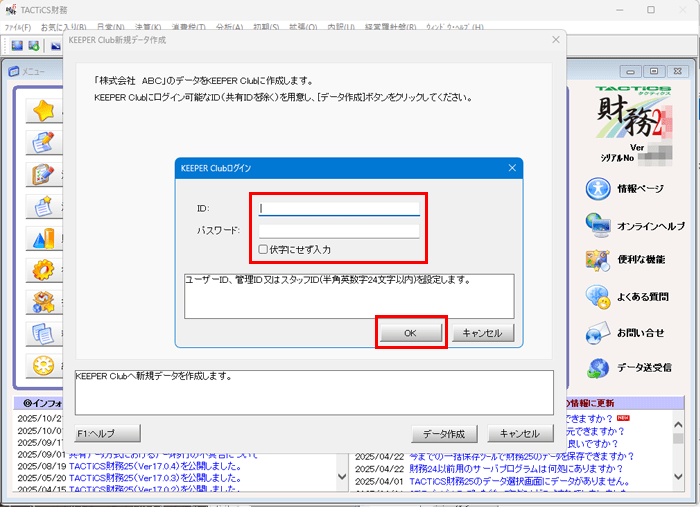The height and width of the screenshot is (507, 700).
Task: Enable the 伏字にせず入力 checkbox
Action: tap(263, 249)
